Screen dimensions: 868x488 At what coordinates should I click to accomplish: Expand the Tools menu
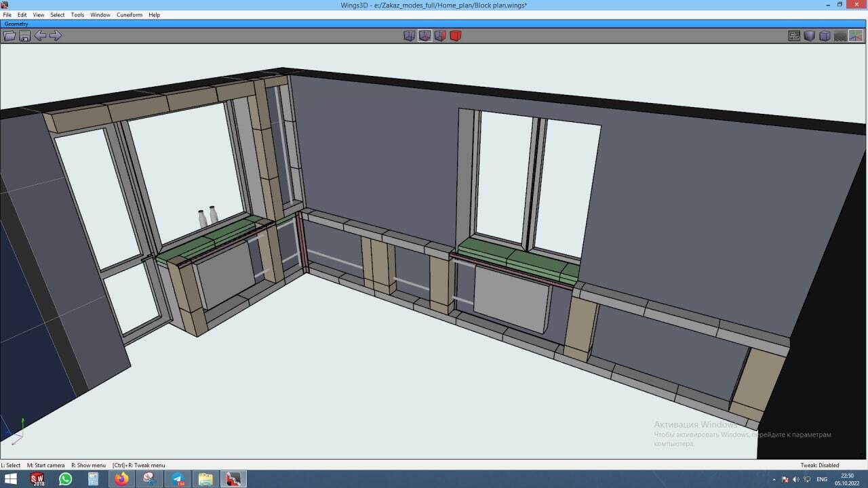pos(77,15)
